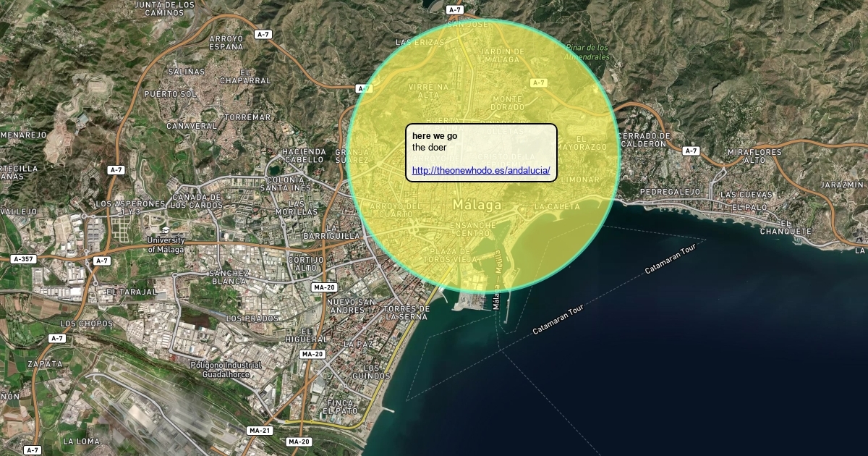The width and height of the screenshot is (868, 456).
Task: Click the Málaga city label
Action: click(x=477, y=205)
